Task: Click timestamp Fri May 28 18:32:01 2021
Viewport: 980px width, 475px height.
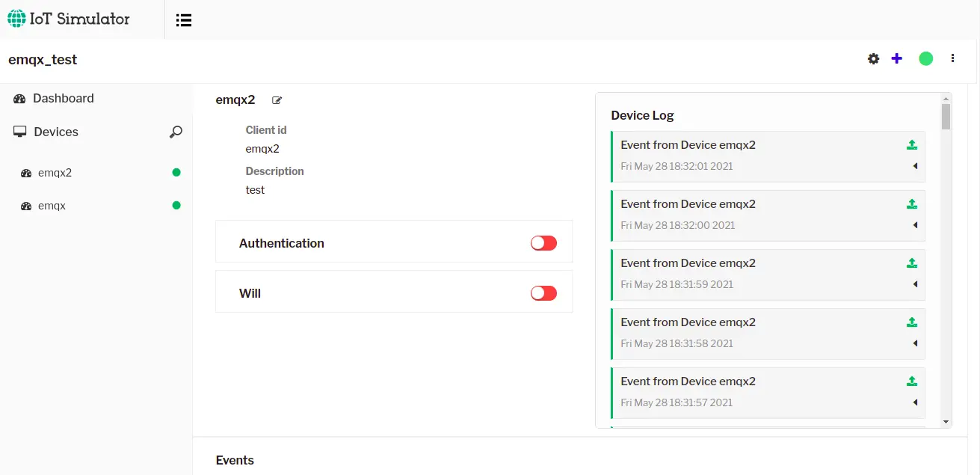Action: point(677,166)
